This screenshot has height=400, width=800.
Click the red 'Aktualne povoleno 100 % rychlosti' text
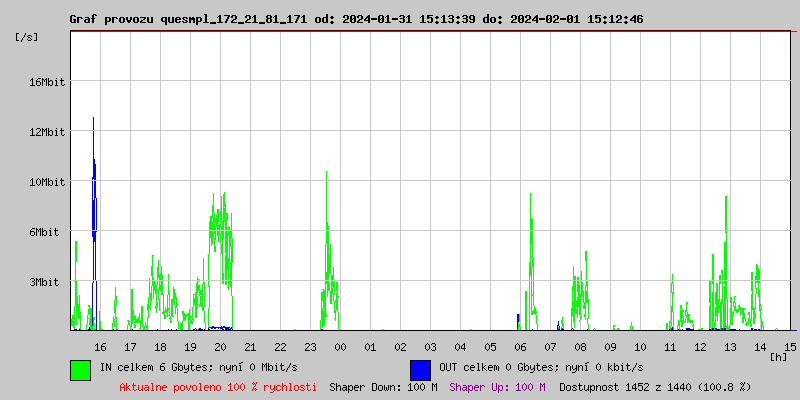pyautogui.click(x=218, y=386)
